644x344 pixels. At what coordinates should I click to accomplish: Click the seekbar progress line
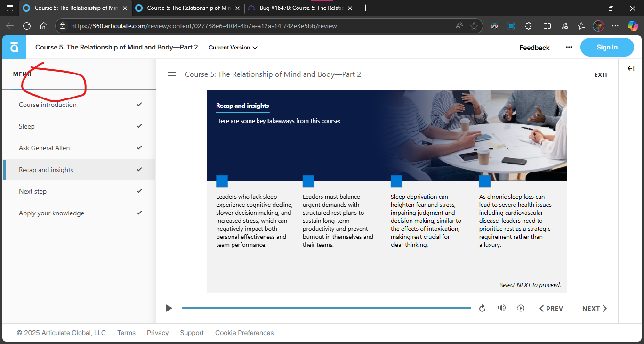[326, 308]
